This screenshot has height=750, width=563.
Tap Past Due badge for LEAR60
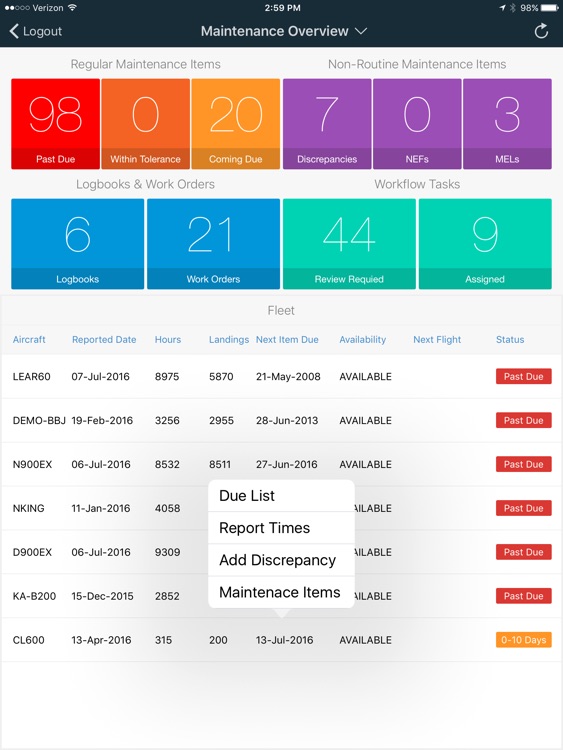524,376
